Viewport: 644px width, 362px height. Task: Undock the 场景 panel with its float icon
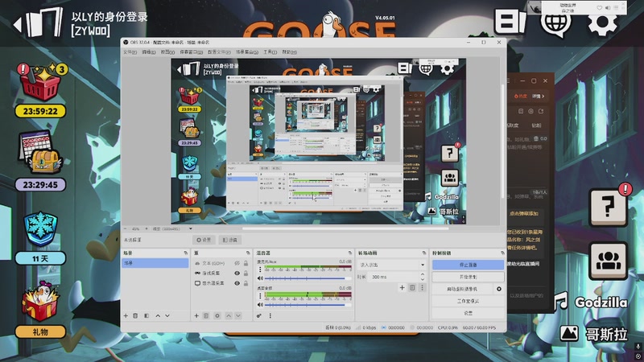pyautogui.click(x=186, y=253)
